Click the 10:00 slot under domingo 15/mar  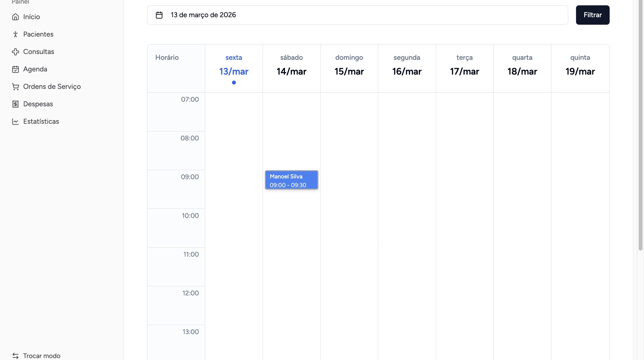[x=349, y=228]
